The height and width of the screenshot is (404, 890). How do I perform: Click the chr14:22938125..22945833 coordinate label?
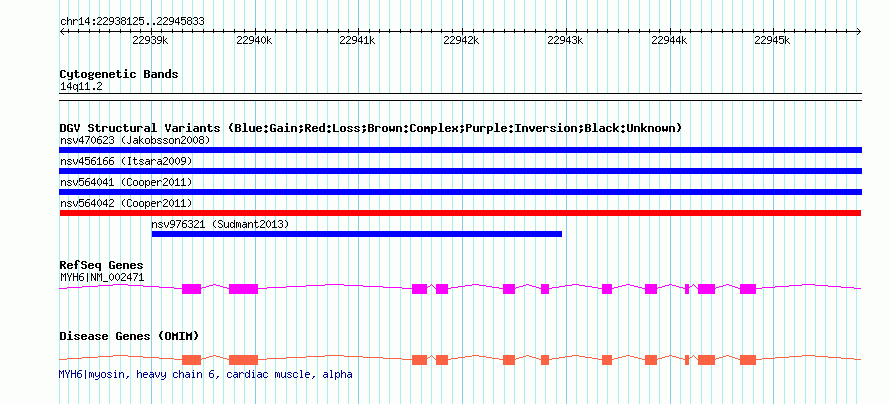pos(132,22)
